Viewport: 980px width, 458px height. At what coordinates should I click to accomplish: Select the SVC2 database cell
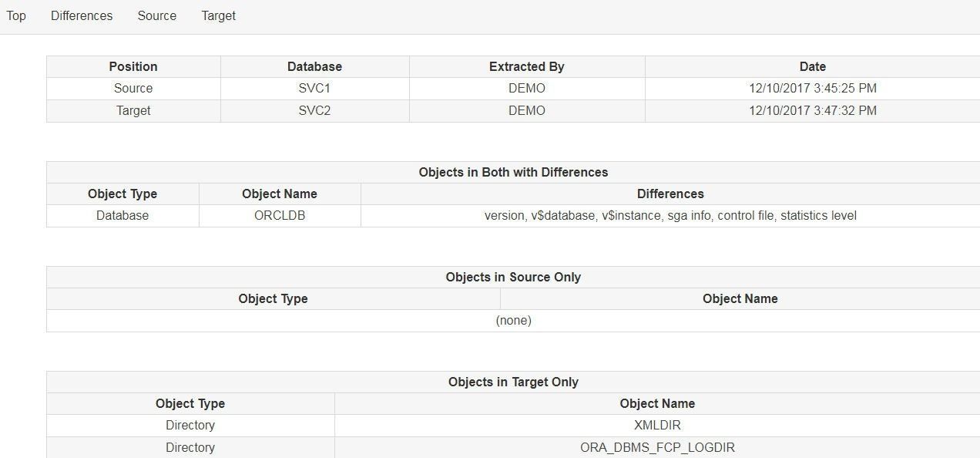(314, 110)
